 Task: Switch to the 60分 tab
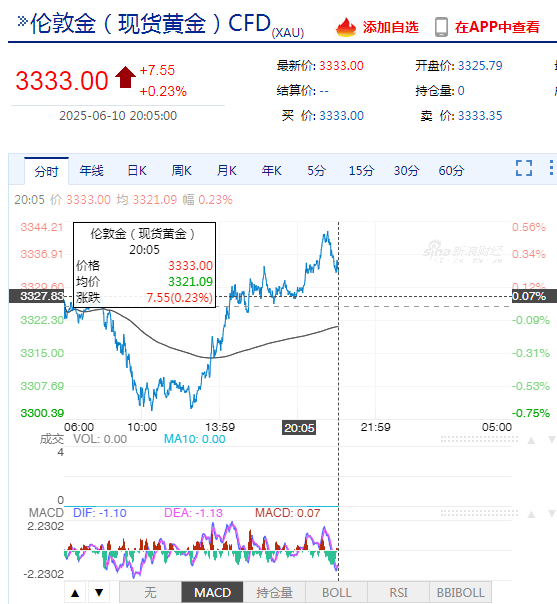tap(451, 171)
